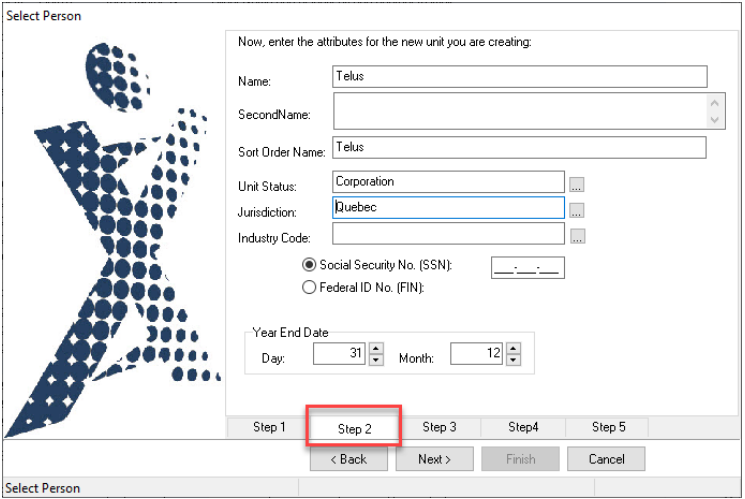745x499 pixels.
Task: Click the Unit Status field showing Corporation
Action: (x=449, y=182)
